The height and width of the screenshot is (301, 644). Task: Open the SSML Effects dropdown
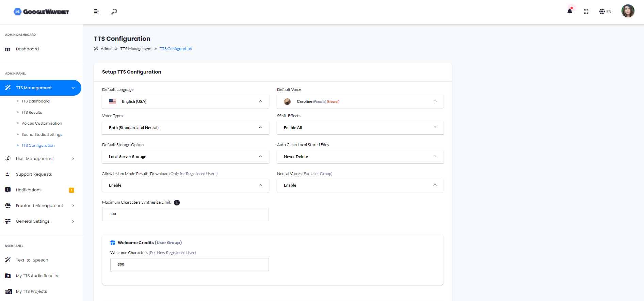click(x=360, y=128)
